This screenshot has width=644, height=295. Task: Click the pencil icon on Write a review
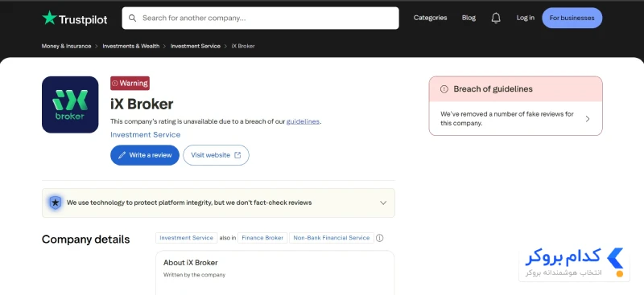pos(122,155)
